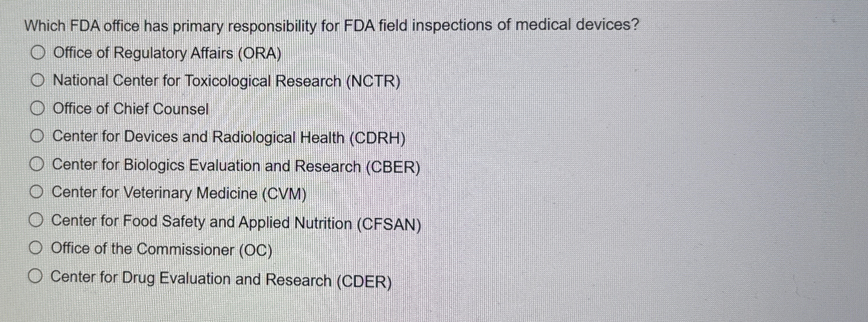The image size is (868, 322).
Task: Choose the NCTR radio button
Action: [37, 81]
